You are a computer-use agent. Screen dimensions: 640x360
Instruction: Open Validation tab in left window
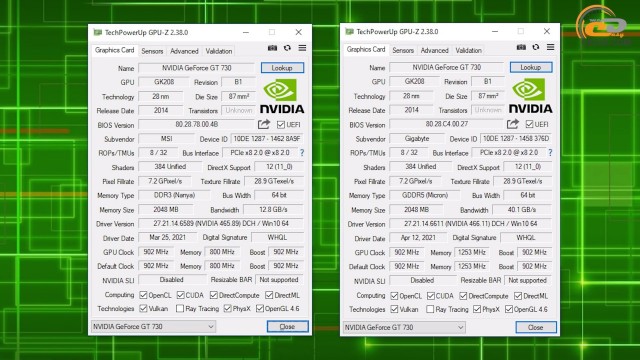[x=219, y=51]
